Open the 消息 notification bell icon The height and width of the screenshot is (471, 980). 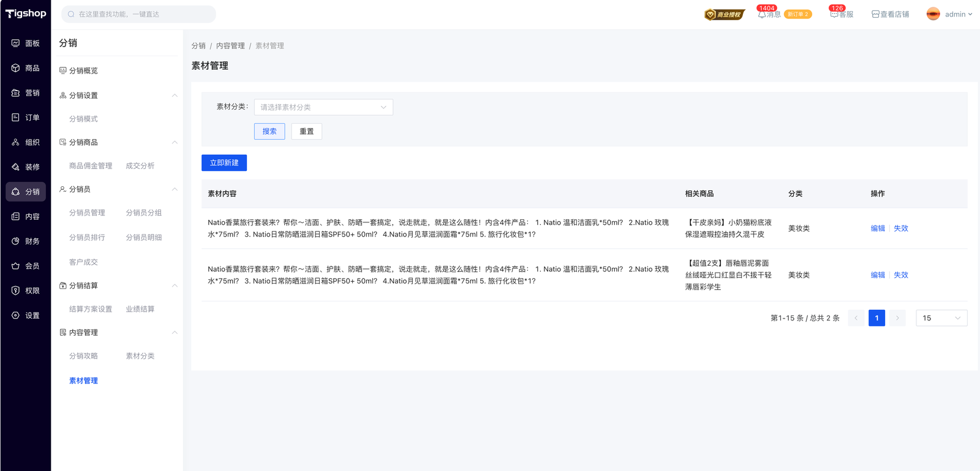[x=762, y=14]
